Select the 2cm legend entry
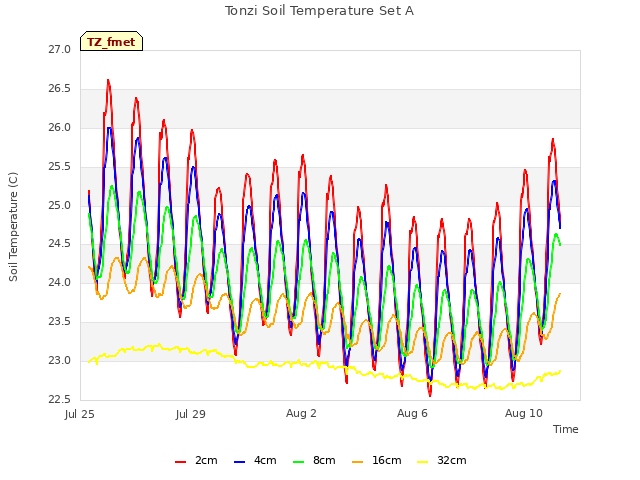 tap(196, 461)
